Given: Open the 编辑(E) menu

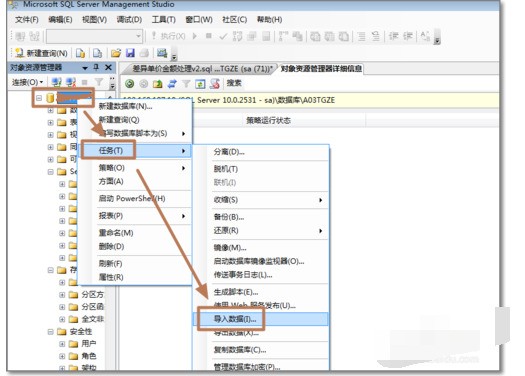Looking at the screenshot, I should (x=60, y=19).
